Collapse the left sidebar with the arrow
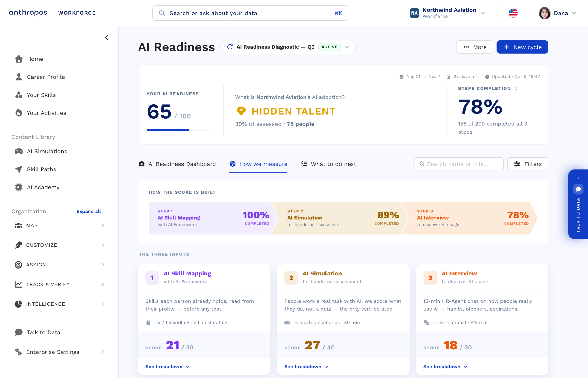This screenshot has height=378, width=588. (106, 37)
